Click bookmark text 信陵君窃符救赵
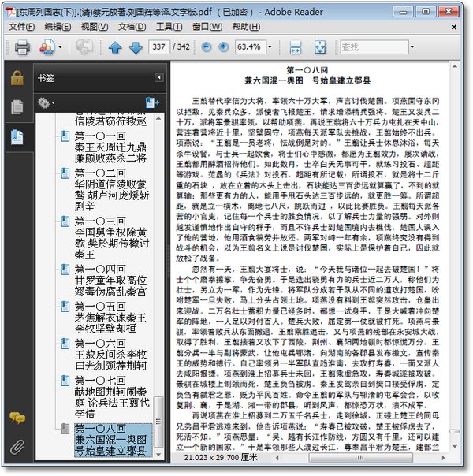473x476 pixels. click(111, 121)
